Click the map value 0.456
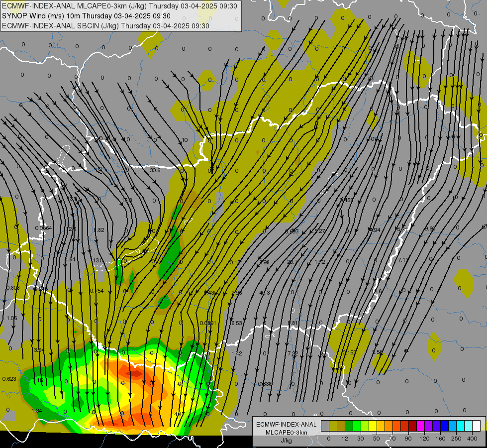 (346, 200)
